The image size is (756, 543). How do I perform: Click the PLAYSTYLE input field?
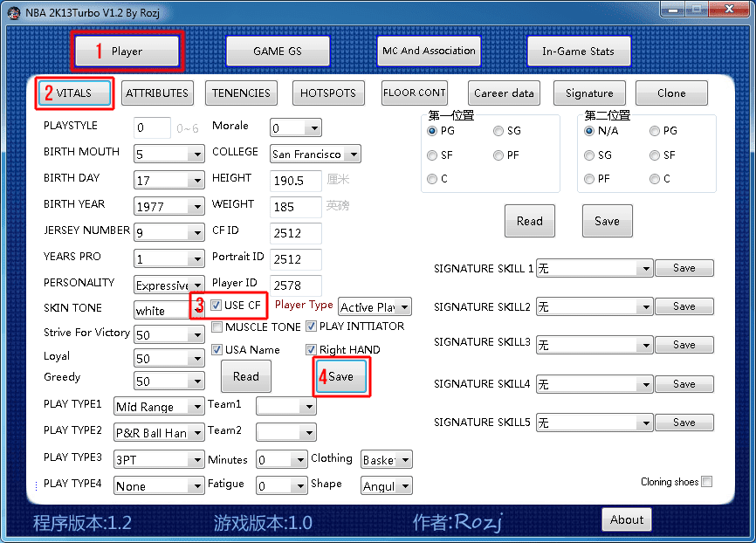coord(152,127)
